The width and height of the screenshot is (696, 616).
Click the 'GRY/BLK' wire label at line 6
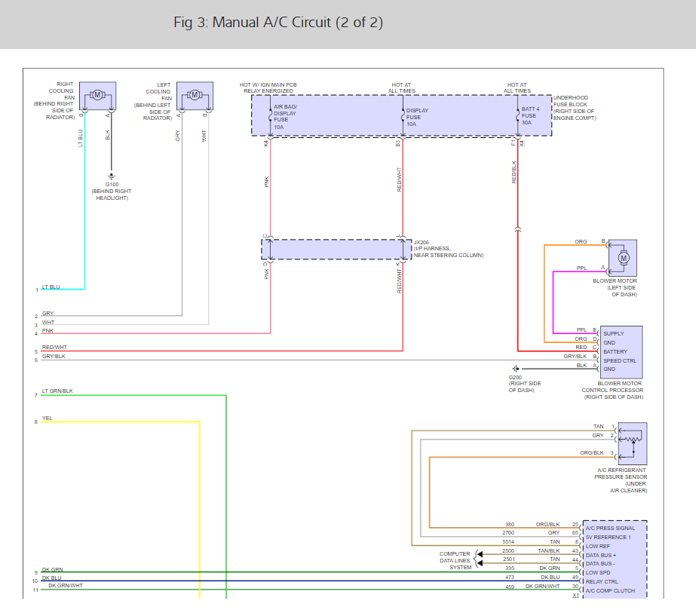coord(54,357)
